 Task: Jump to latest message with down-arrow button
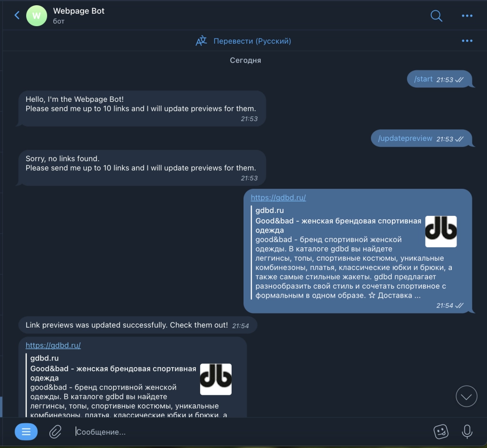point(466,396)
